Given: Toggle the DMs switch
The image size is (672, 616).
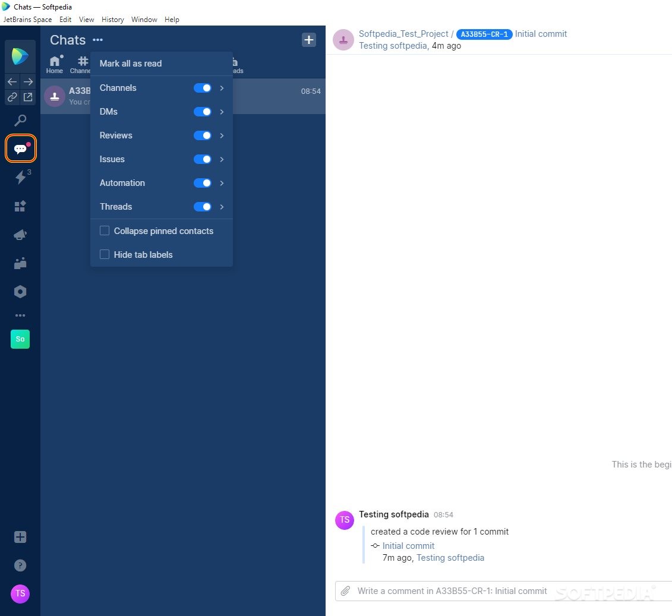Looking at the screenshot, I should click(202, 112).
